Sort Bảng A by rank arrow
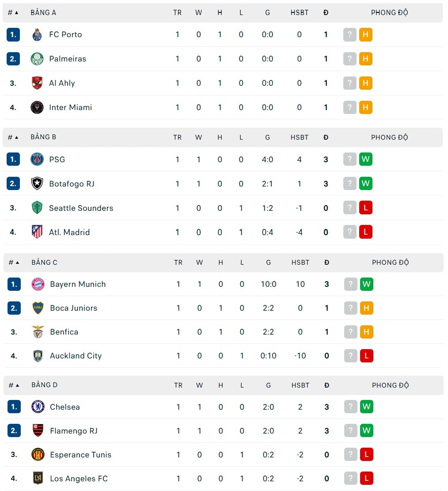The width and height of the screenshot is (448, 491). pos(17,13)
